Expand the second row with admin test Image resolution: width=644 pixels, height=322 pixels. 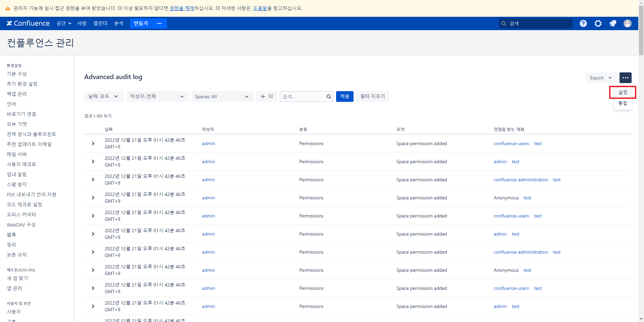pos(93,162)
